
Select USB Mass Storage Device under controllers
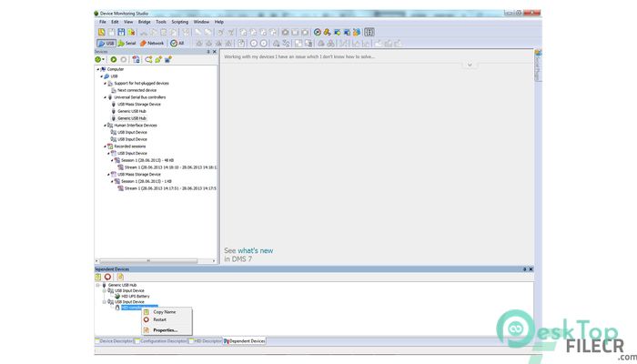pos(139,105)
